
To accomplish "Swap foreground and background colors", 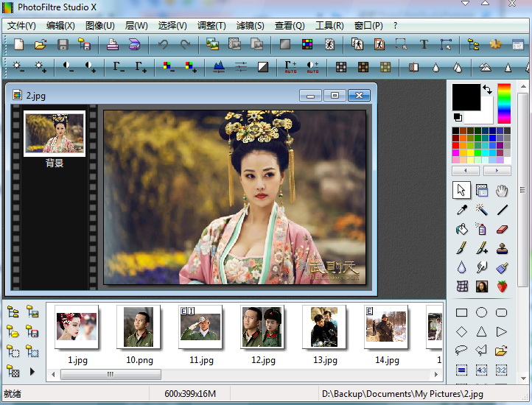I will click(487, 90).
